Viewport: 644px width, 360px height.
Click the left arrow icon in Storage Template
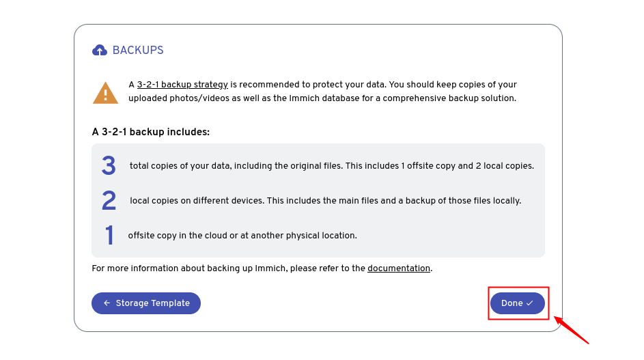click(x=107, y=303)
